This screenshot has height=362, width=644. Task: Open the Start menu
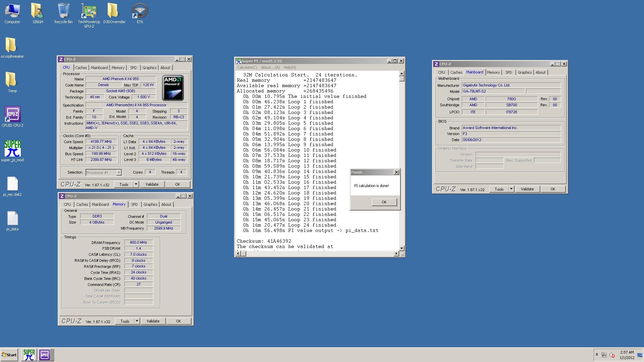9,355
